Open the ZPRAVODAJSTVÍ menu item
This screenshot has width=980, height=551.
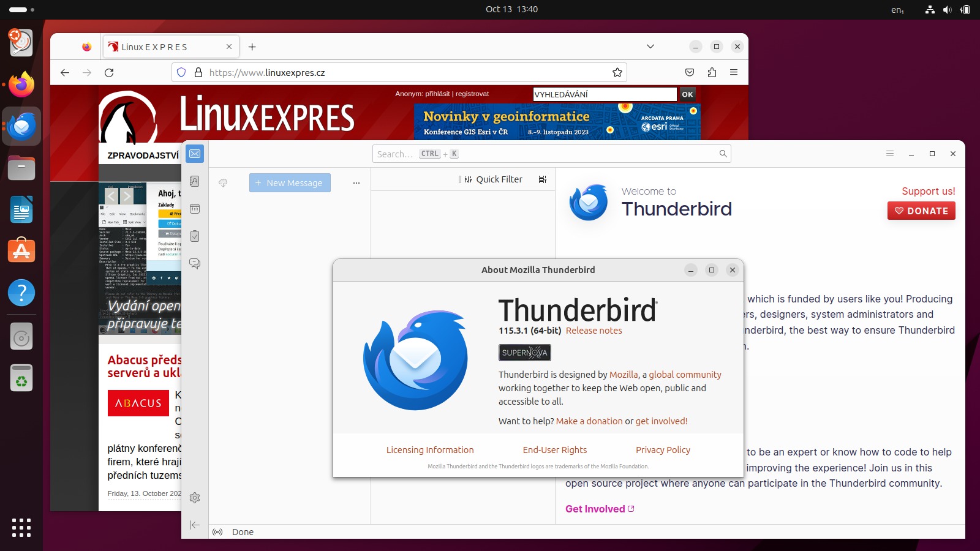click(143, 156)
